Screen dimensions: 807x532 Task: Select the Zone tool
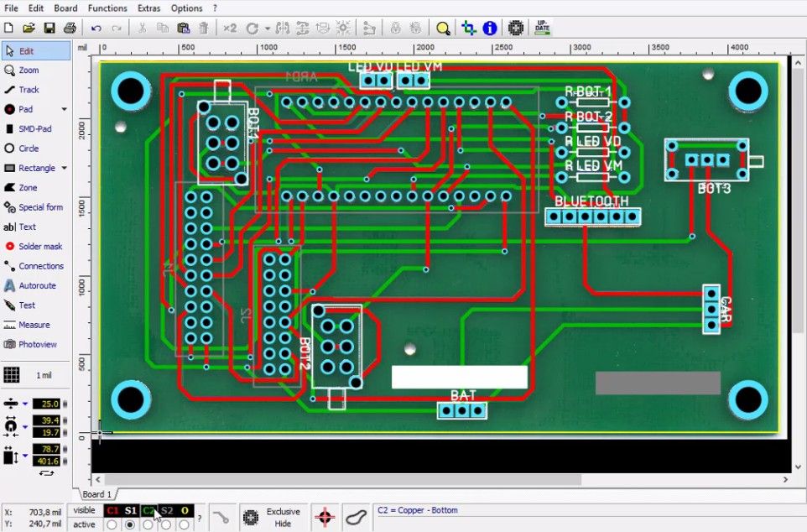[x=36, y=187]
